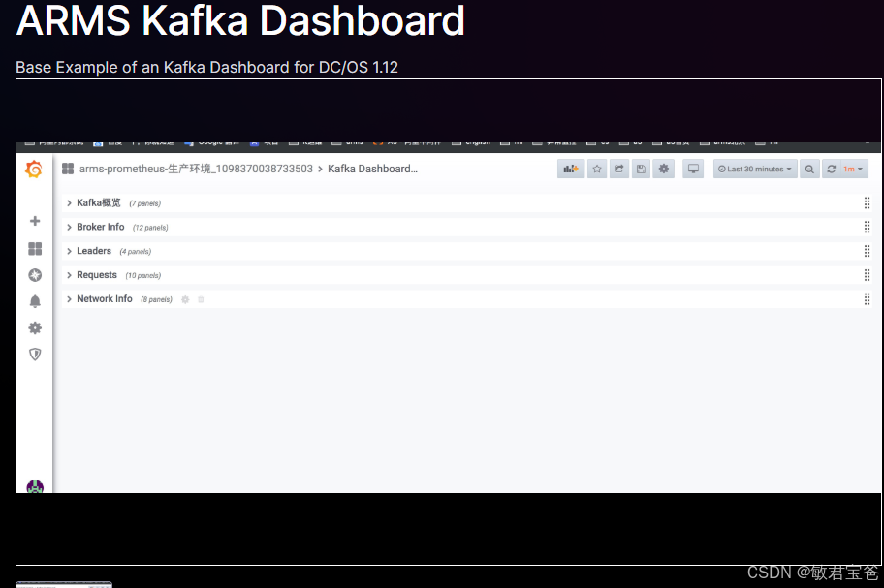Click drag handle on Network Info row
The image size is (884, 588).
(x=868, y=299)
